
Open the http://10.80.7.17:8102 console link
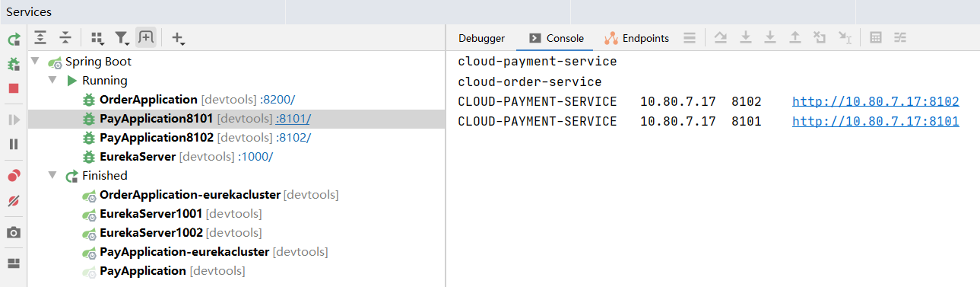tap(875, 101)
